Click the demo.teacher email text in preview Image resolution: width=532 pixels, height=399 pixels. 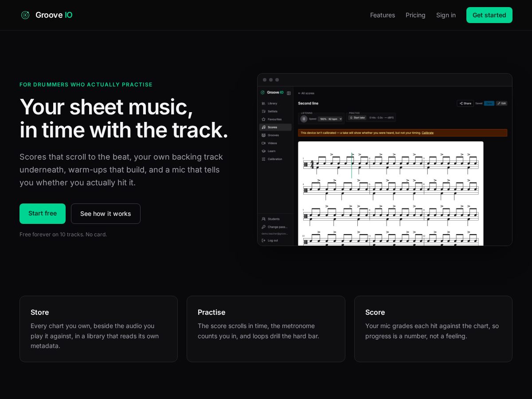point(274,233)
